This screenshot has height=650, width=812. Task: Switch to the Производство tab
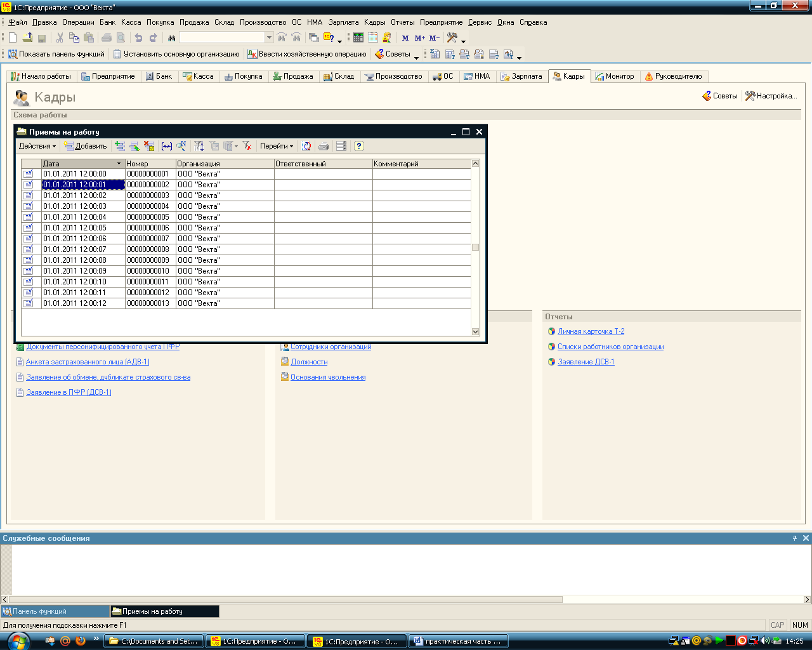(393, 76)
